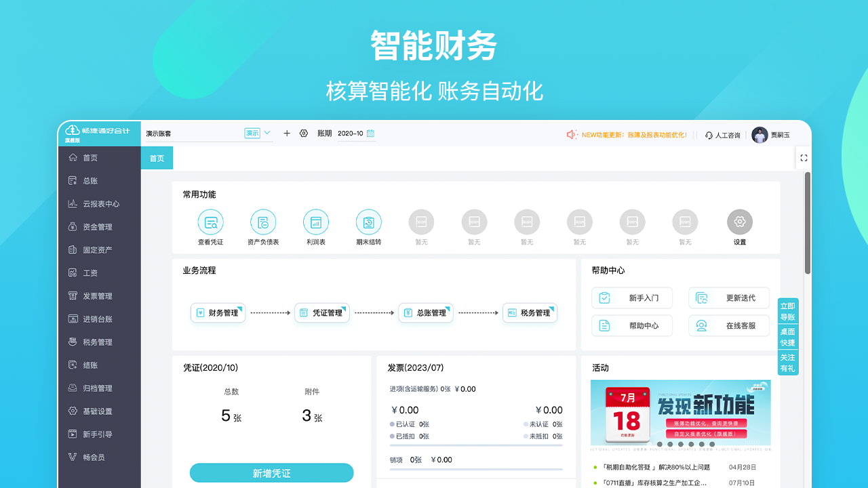Screen dimensions: 868x488
Task: Click the speaker announcement icon
Action: pos(572,135)
